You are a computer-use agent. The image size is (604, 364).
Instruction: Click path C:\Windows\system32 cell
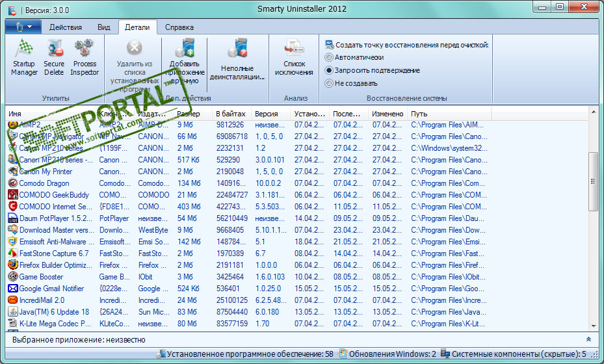coord(449,148)
